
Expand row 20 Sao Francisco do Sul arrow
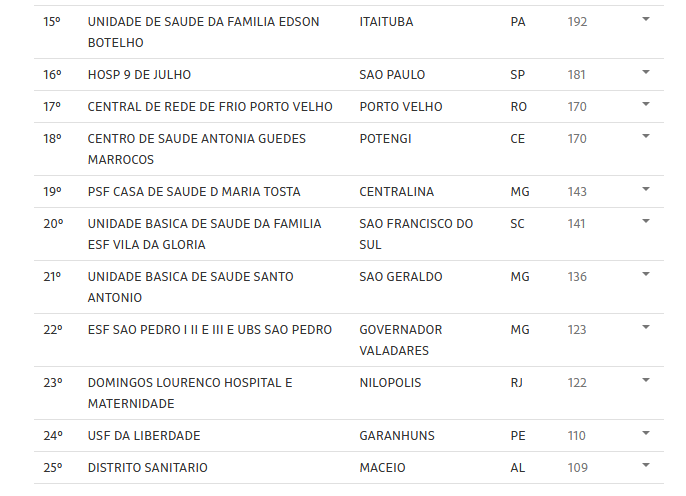click(x=645, y=221)
